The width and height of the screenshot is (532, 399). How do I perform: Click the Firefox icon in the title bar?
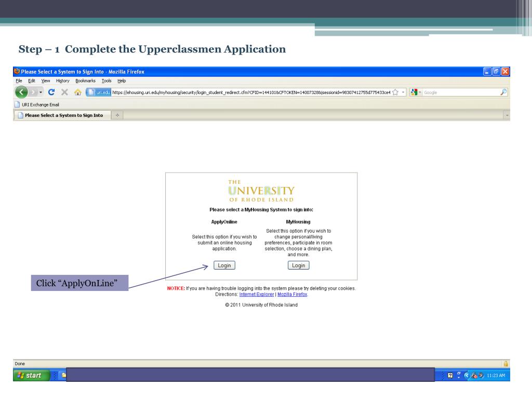point(17,71)
